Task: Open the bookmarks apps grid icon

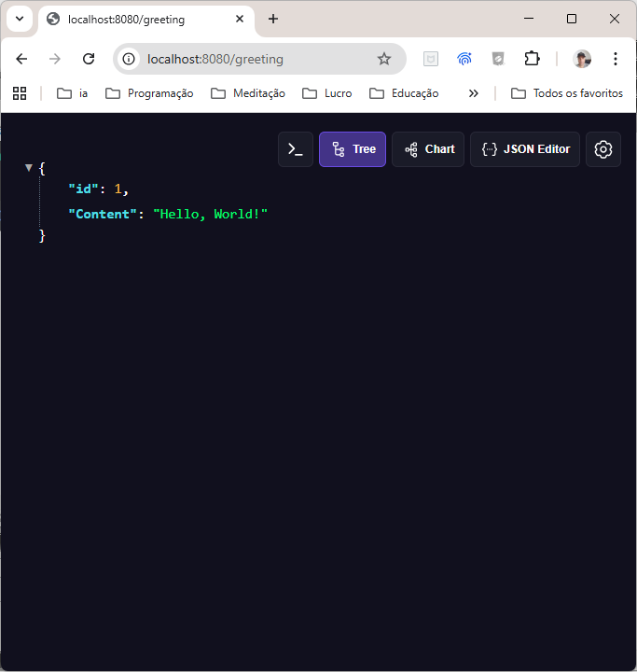Action: coord(20,93)
